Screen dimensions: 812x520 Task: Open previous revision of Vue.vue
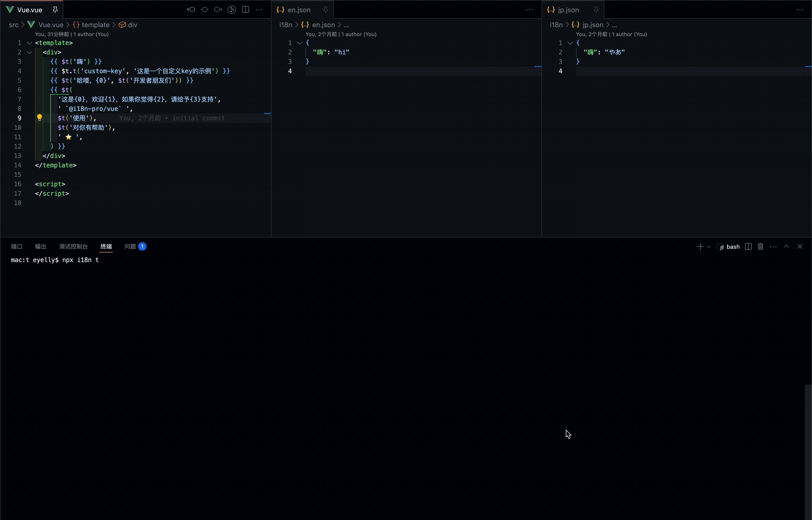click(x=191, y=9)
